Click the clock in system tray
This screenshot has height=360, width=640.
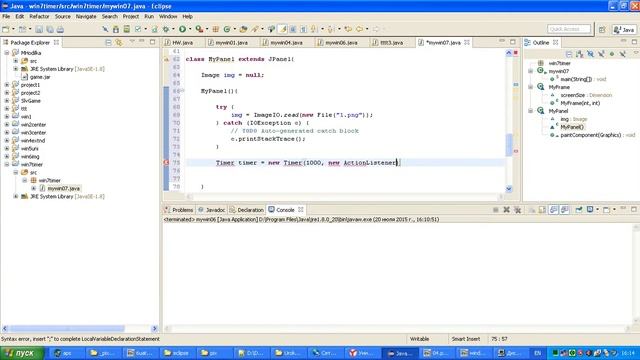[x=628, y=353]
